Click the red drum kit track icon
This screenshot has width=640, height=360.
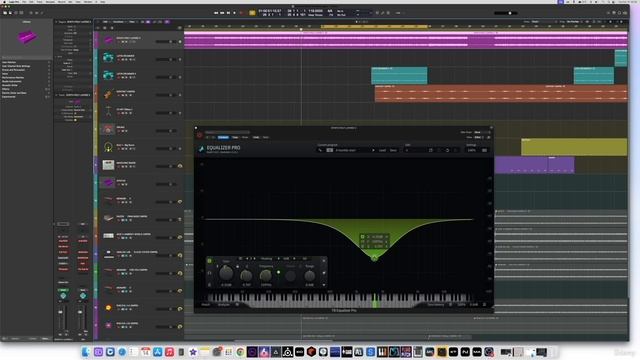tap(108, 129)
